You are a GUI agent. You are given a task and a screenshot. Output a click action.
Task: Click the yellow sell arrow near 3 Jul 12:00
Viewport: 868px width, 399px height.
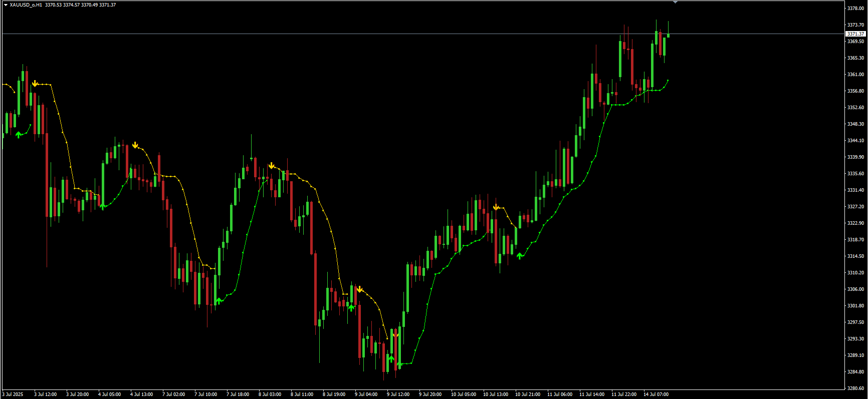pos(35,84)
